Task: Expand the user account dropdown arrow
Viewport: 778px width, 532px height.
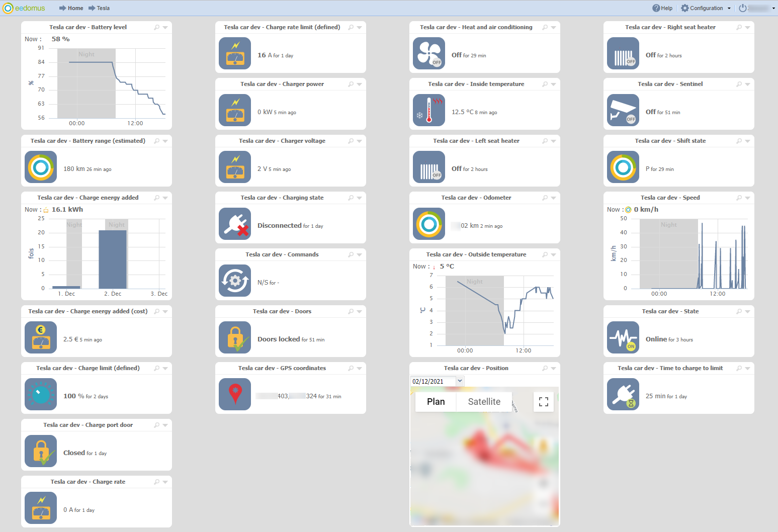Action: 773,8
